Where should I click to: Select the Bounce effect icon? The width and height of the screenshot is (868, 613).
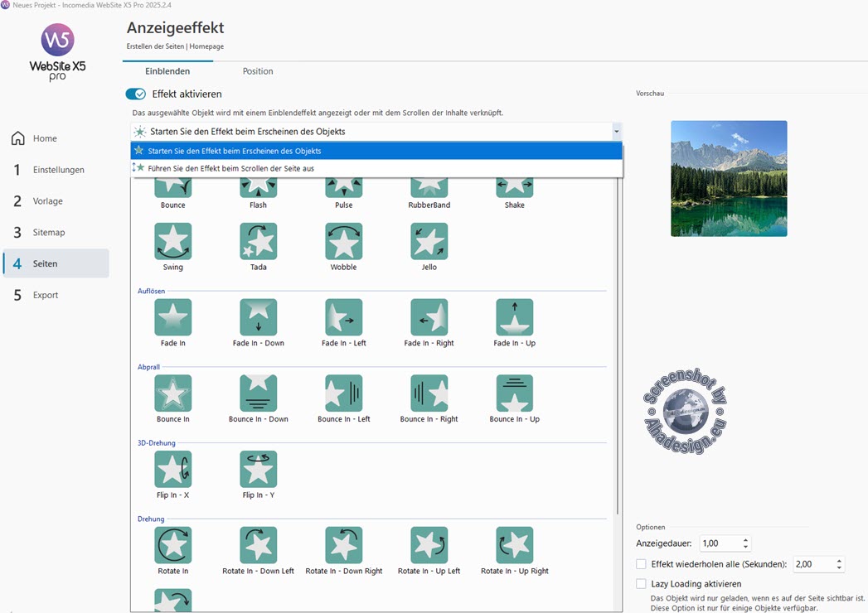[172, 188]
